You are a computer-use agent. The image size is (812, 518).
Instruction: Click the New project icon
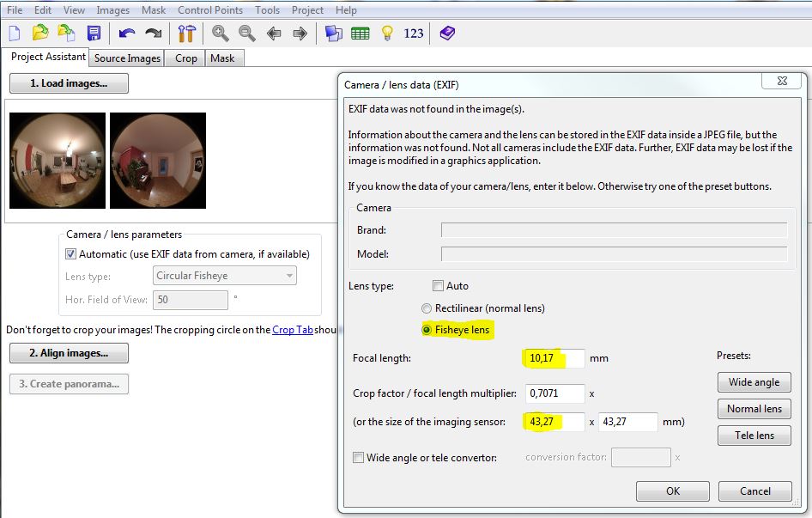tap(15, 34)
